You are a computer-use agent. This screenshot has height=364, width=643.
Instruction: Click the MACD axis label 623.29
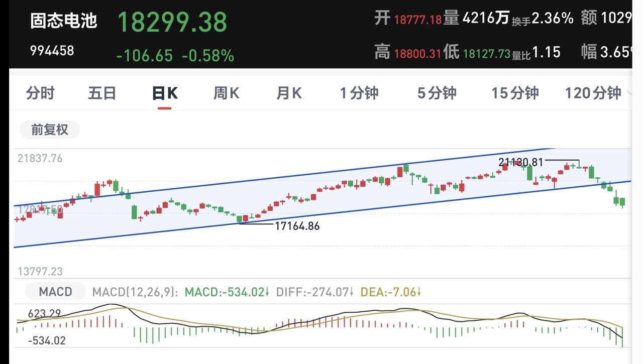coord(45,314)
